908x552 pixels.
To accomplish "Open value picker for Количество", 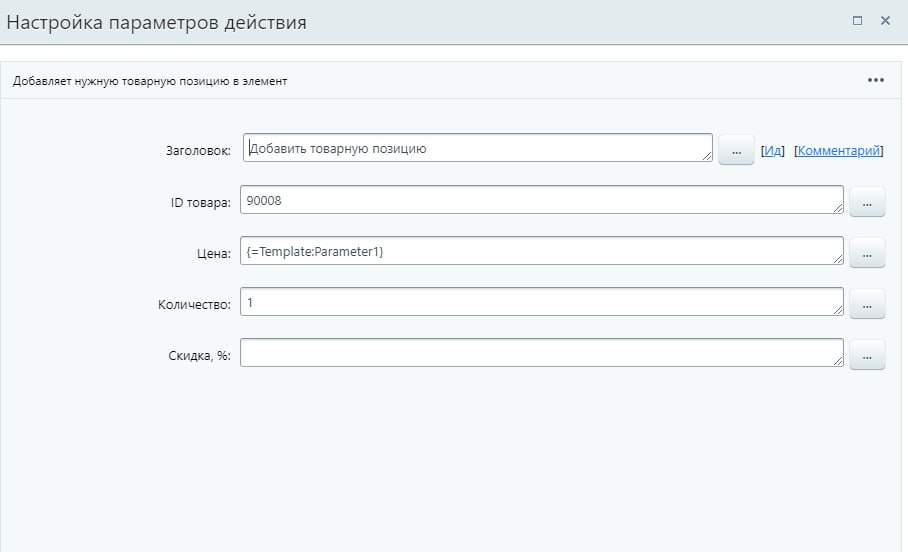I will (x=867, y=305).
